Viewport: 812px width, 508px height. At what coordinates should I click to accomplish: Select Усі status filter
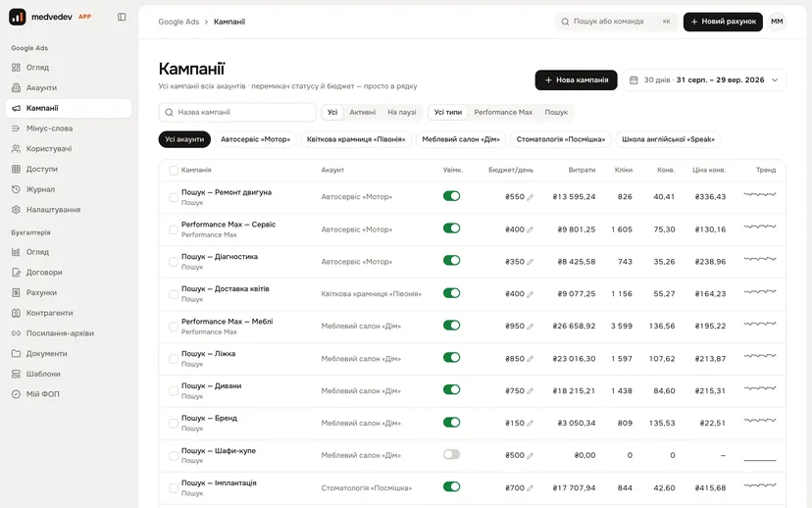[332, 113]
